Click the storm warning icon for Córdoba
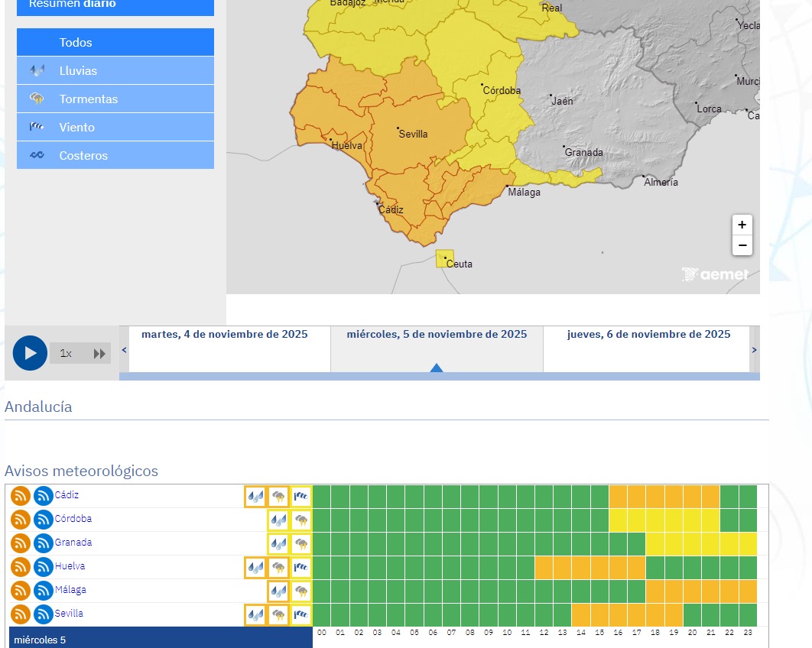The height and width of the screenshot is (648, 812). [x=301, y=520]
